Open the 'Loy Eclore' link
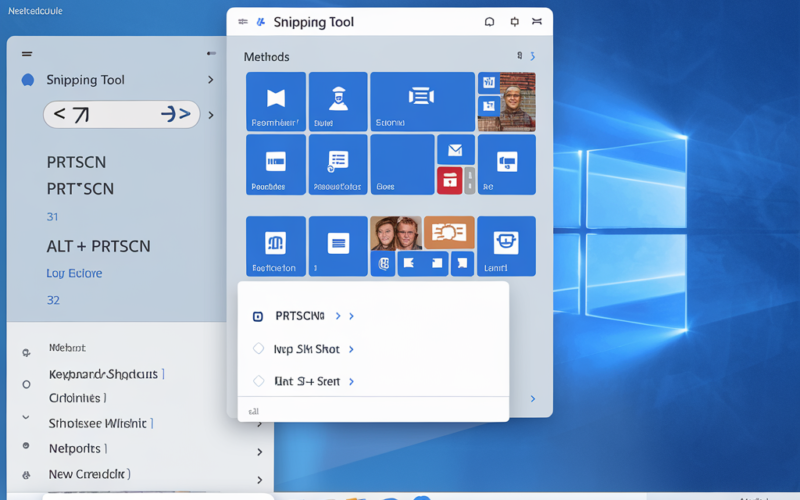800x500 pixels. pos(74,273)
